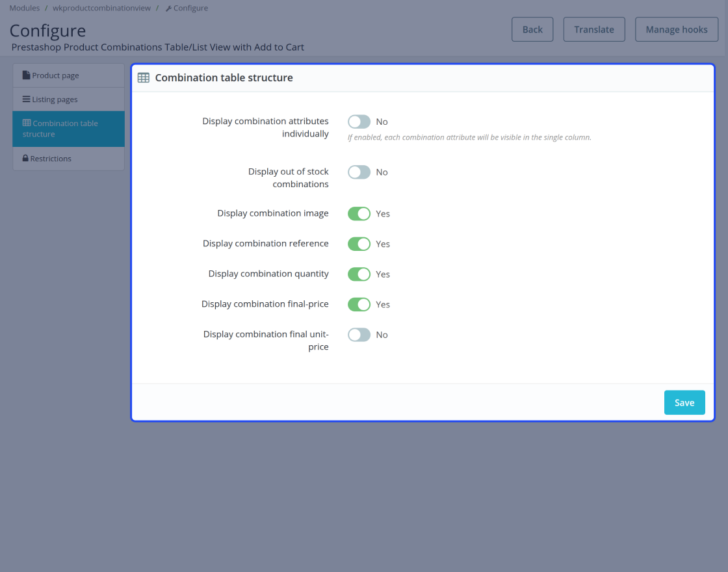The width and height of the screenshot is (728, 572).
Task: Turn on Display combination final unit-price
Action: pos(359,335)
